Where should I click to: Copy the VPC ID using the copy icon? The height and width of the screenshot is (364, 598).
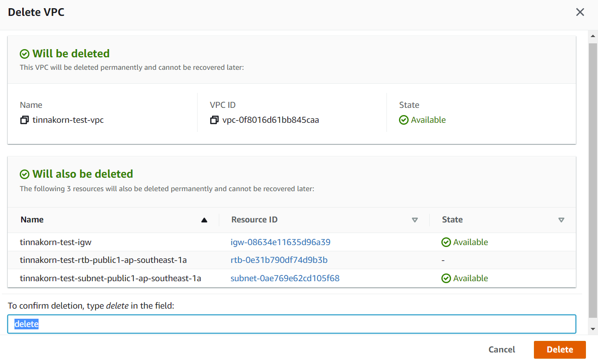(214, 120)
